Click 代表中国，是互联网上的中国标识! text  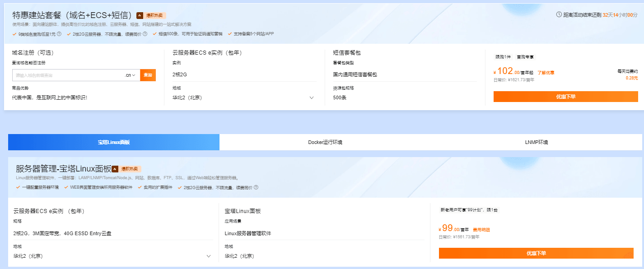point(50,97)
